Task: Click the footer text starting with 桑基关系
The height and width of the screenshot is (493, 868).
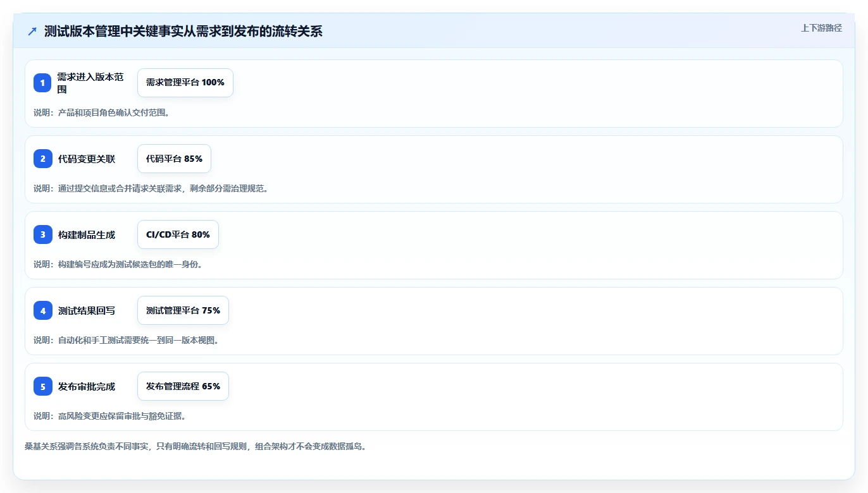Action: click(195, 446)
